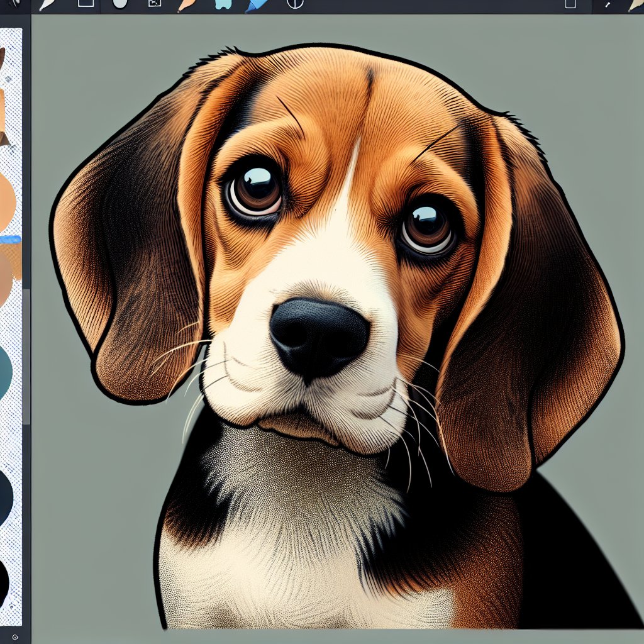Click the circle with vertical line icon
The image size is (644, 644).
[x=295, y=4]
